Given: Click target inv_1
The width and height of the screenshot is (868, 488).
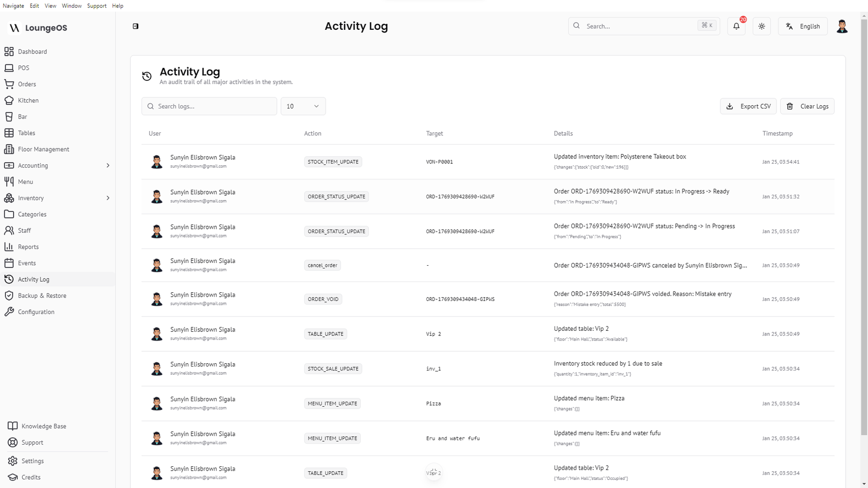Looking at the screenshot, I should pyautogui.click(x=433, y=369).
